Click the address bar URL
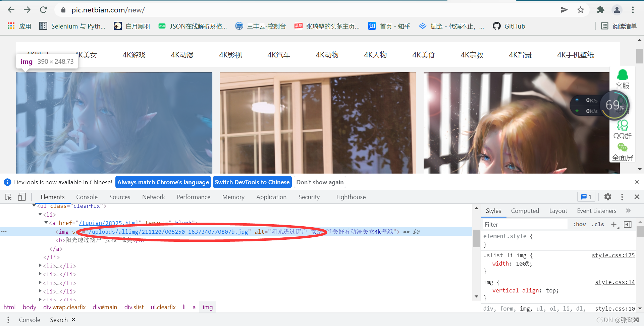644x326 pixels. (x=108, y=10)
